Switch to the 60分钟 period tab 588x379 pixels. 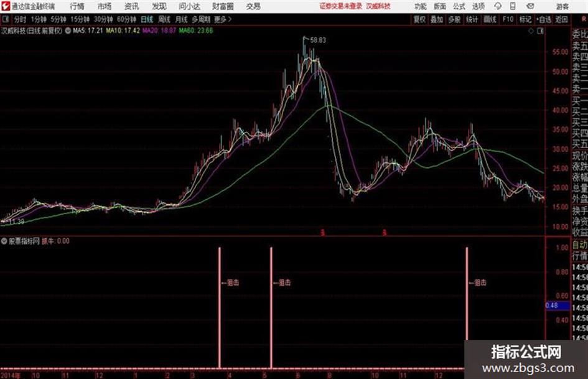[x=126, y=19]
